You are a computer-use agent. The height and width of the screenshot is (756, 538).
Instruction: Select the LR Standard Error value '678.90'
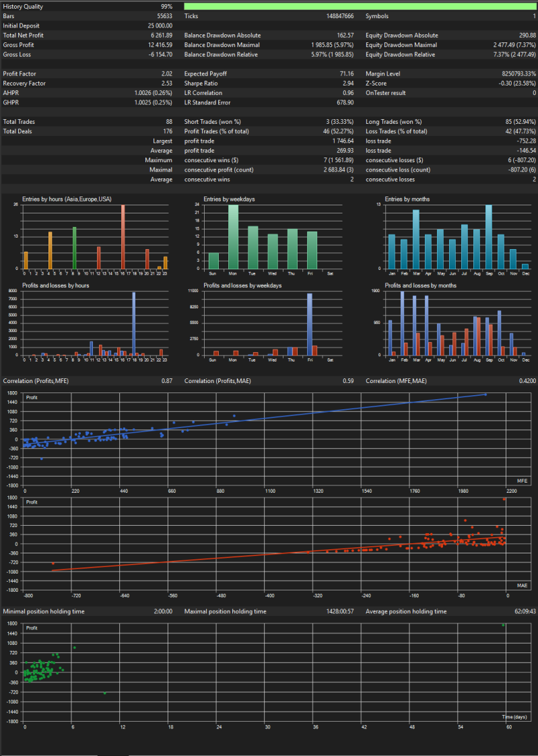click(x=345, y=103)
